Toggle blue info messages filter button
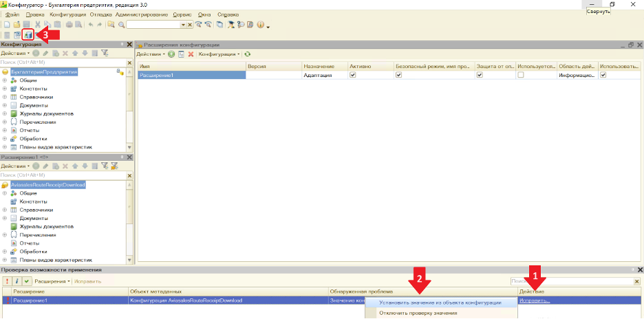 coord(17,281)
